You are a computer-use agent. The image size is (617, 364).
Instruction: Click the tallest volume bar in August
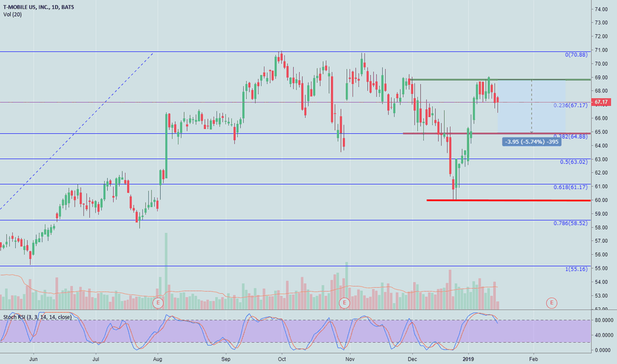(166, 271)
